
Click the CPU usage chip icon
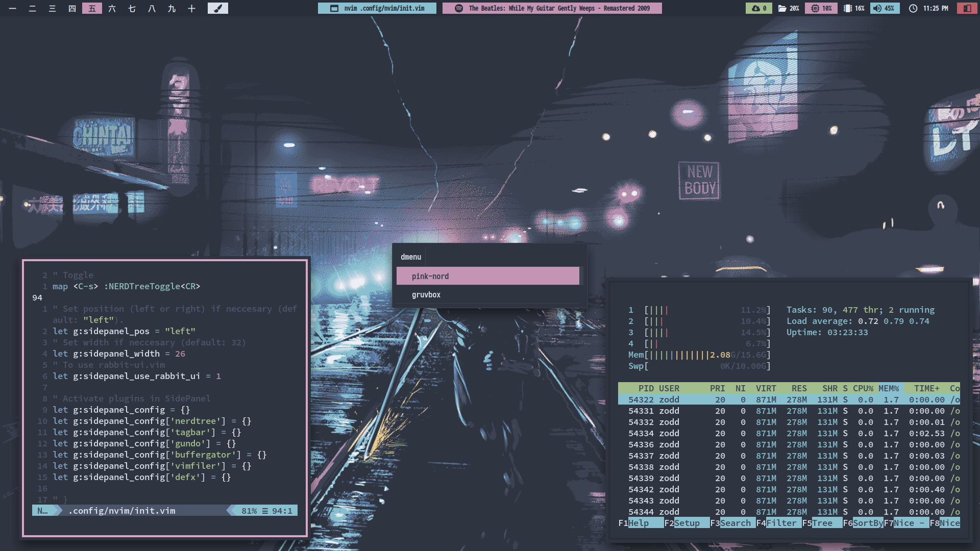(815, 8)
